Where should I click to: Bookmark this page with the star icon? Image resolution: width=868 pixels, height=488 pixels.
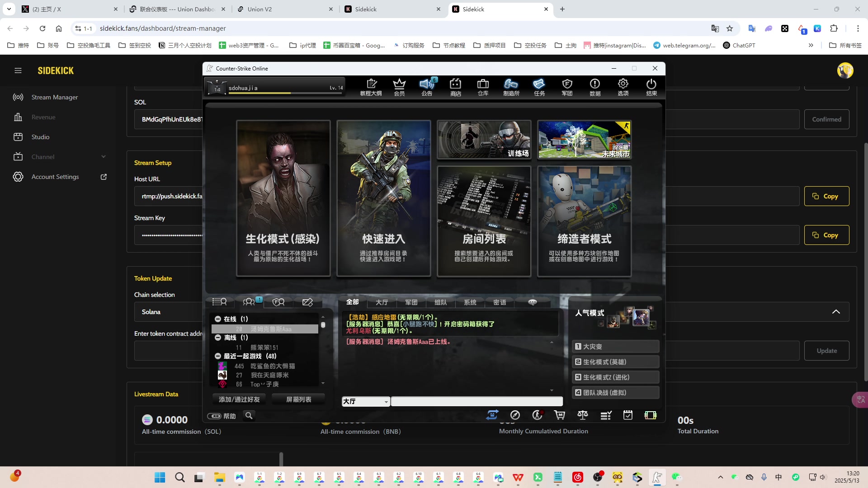coord(730,28)
